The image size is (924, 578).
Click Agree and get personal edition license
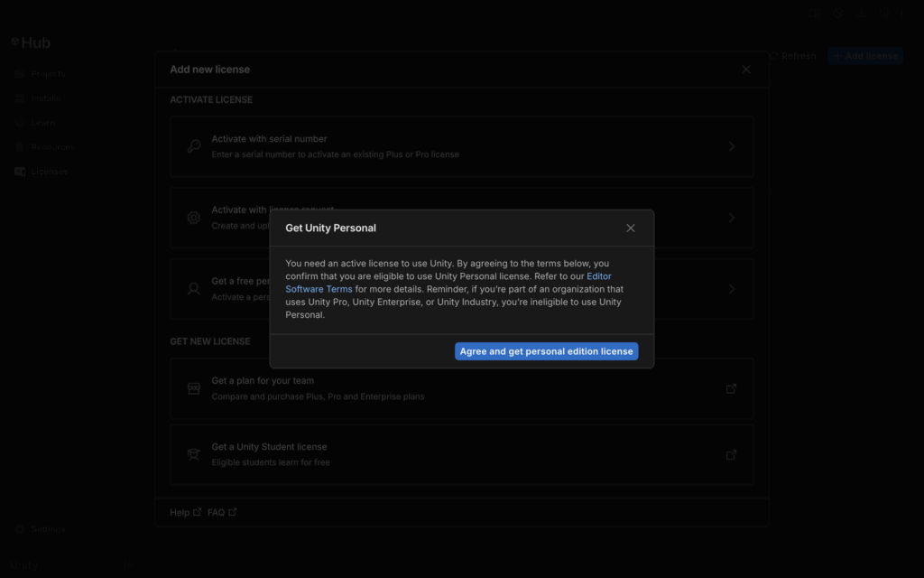click(x=546, y=351)
